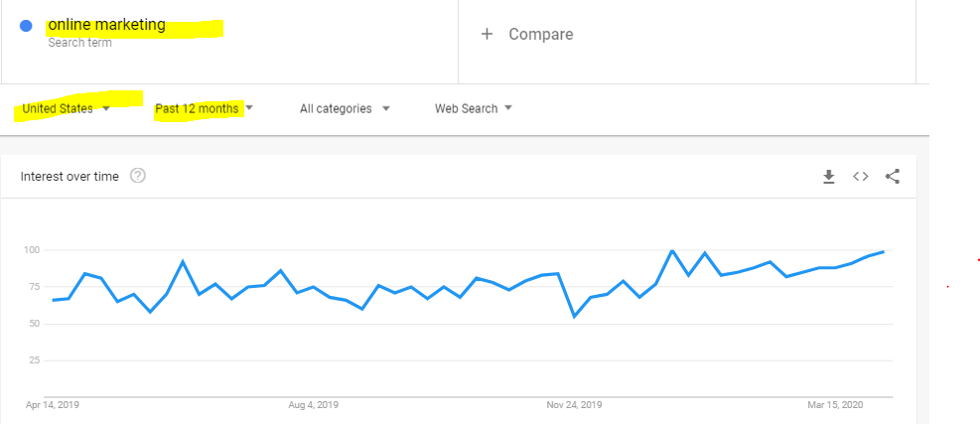Select the Aug 4, 2019 axis label
The image size is (980, 424).
click(313, 405)
